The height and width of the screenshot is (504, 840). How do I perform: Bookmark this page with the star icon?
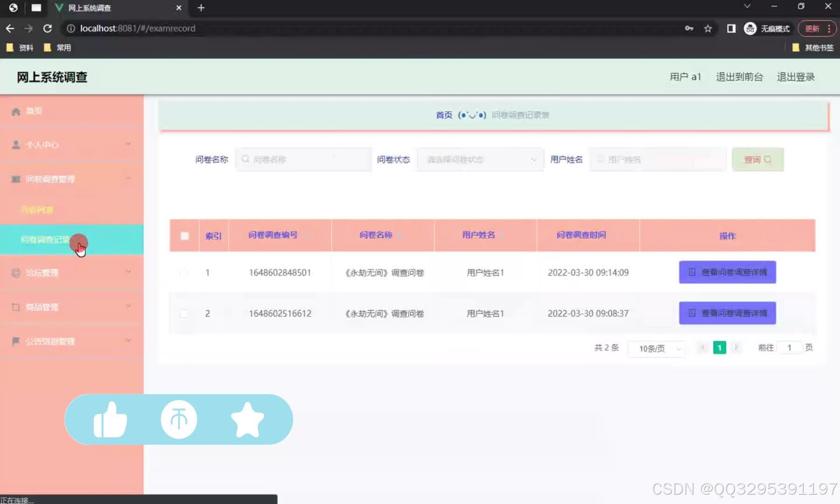click(x=708, y=28)
